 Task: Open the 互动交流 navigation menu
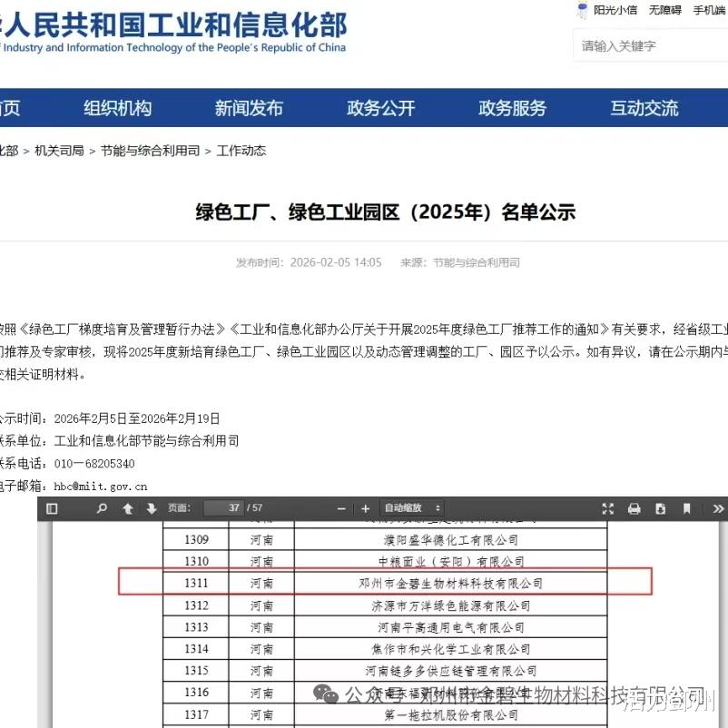pos(644,108)
